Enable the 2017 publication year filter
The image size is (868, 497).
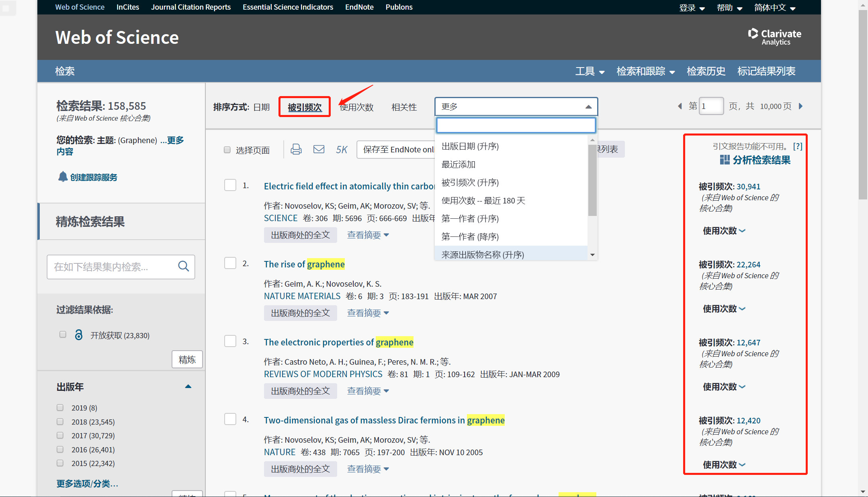[x=60, y=435]
